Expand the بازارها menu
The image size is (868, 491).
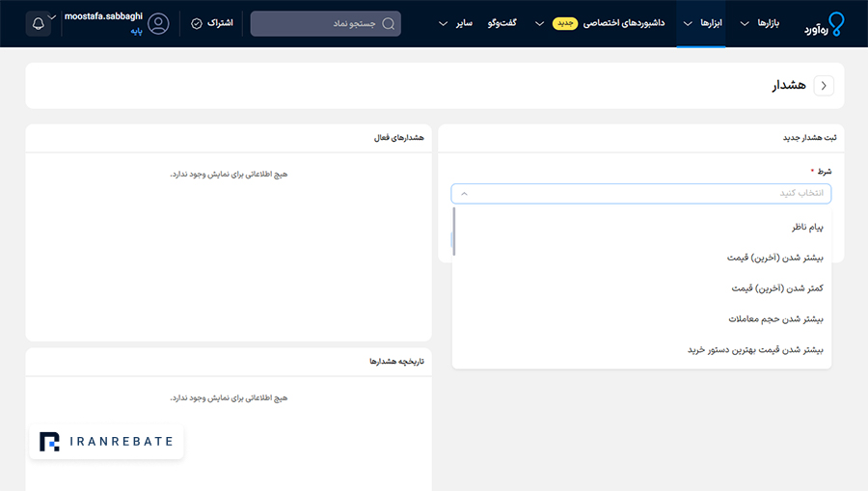760,23
